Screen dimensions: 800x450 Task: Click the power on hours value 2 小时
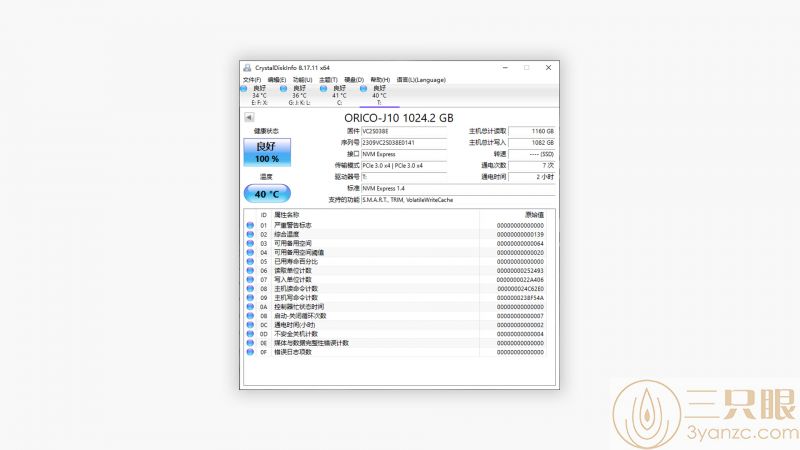tap(532, 177)
